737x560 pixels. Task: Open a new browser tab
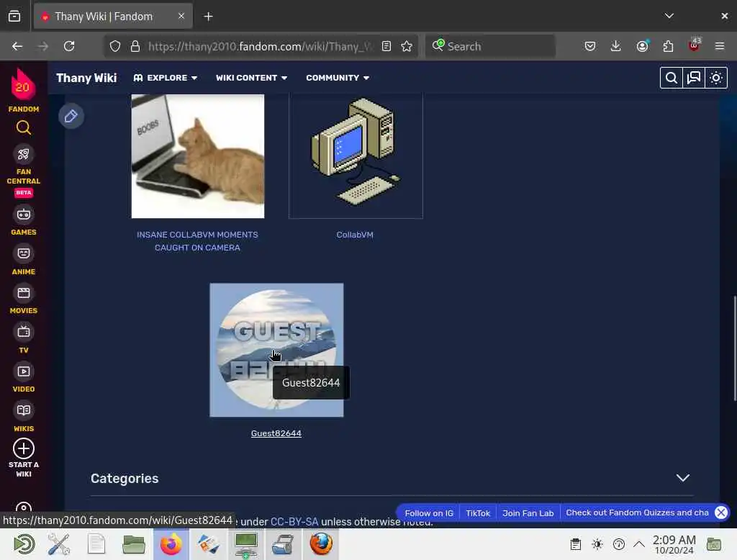pos(208,17)
